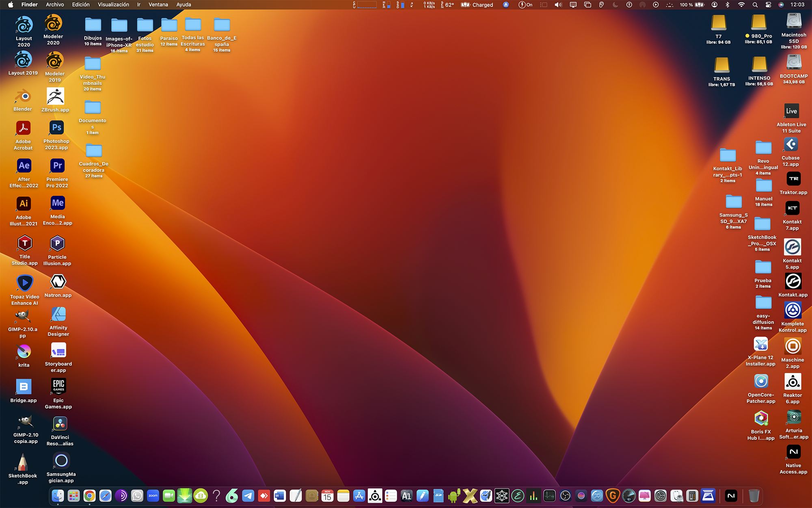Open the Trash in the Dock
Viewport: 812px width, 508px height.
754,496
